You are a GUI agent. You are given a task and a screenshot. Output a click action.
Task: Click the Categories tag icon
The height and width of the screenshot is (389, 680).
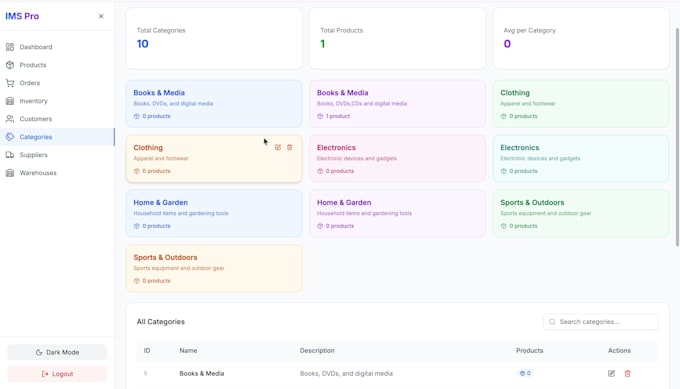(10, 137)
